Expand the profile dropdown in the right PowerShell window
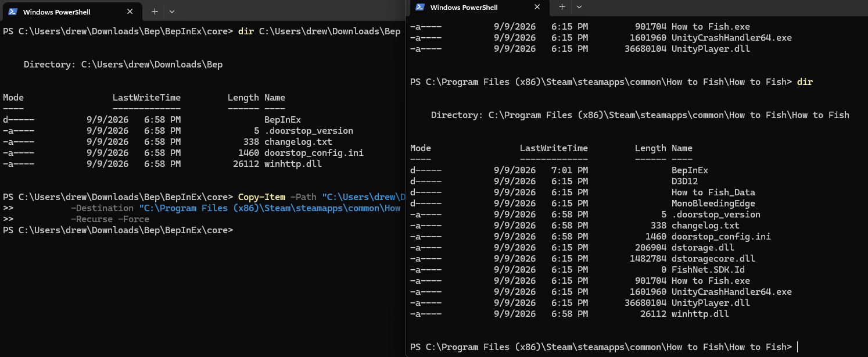 (579, 7)
